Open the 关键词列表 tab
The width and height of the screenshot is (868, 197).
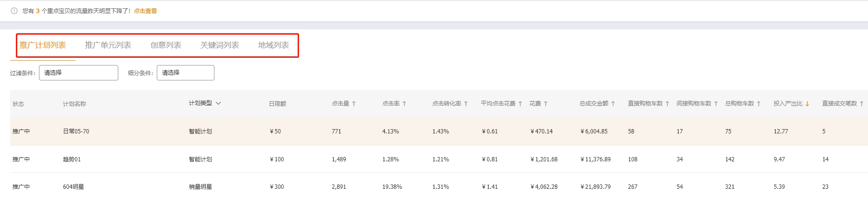click(220, 45)
